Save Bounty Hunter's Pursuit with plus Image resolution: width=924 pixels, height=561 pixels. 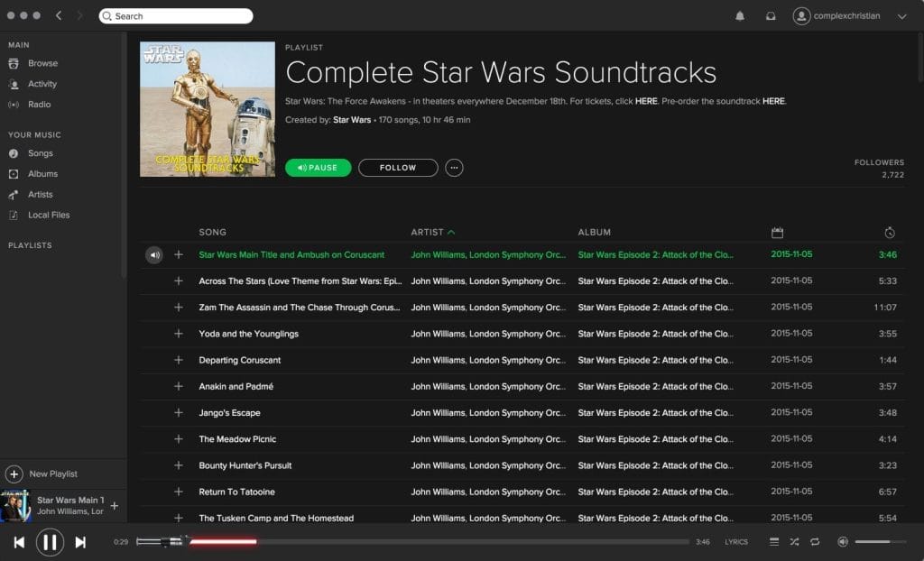(x=179, y=465)
